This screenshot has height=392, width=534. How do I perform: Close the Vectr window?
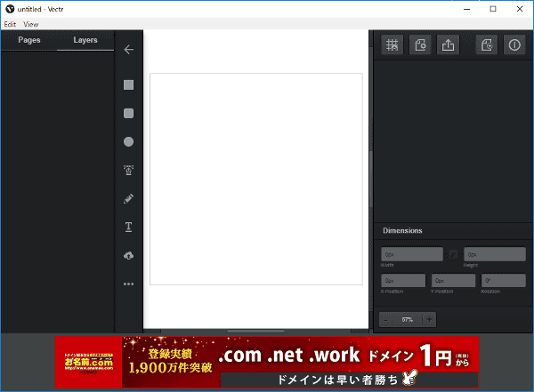point(520,9)
